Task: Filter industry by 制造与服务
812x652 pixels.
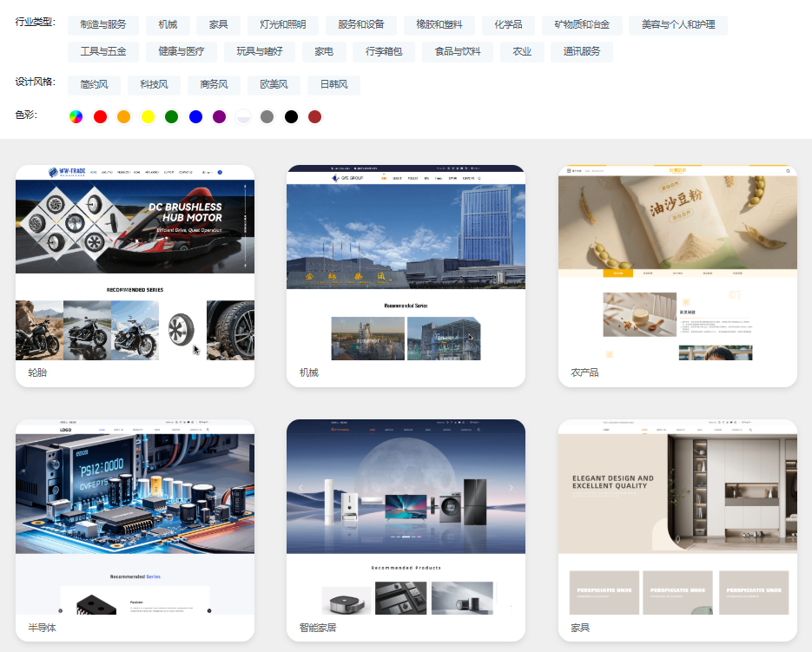Action: click(x=103, y=25)
